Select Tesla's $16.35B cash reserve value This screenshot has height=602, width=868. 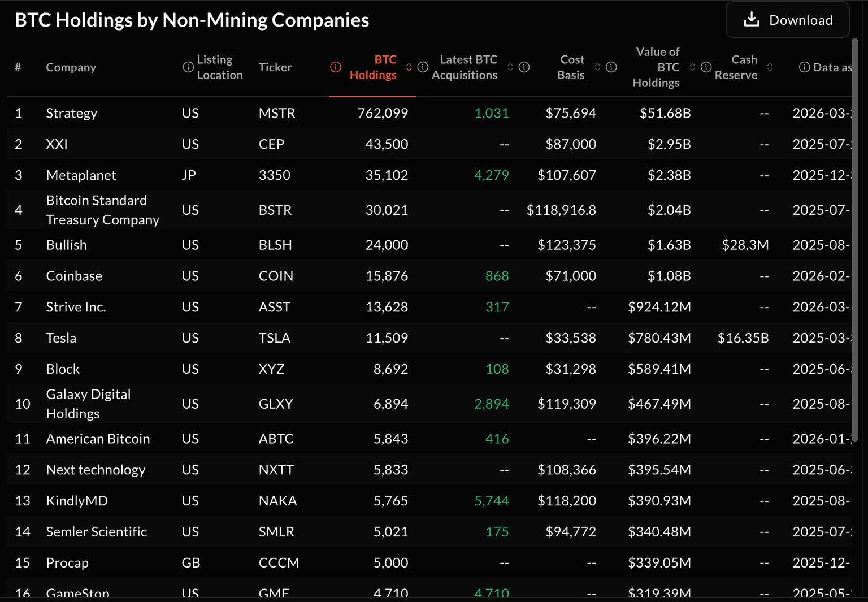point(743,338)
